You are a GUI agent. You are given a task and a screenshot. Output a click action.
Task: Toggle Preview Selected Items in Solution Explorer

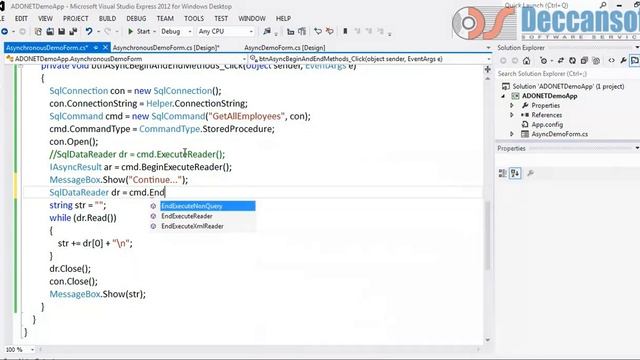pyautogui.click(x=635, y=61)
